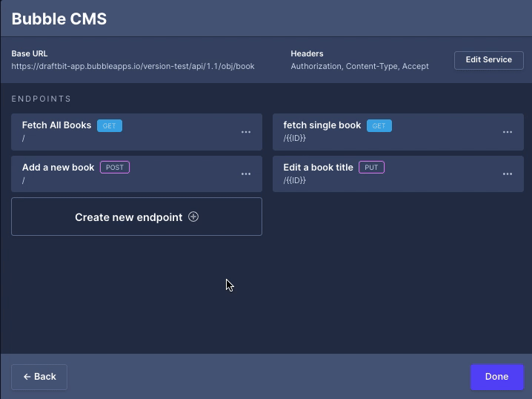The image size is (532, 399).
Task: Open the Fetch All Books options menu
Action: (246, 132)
